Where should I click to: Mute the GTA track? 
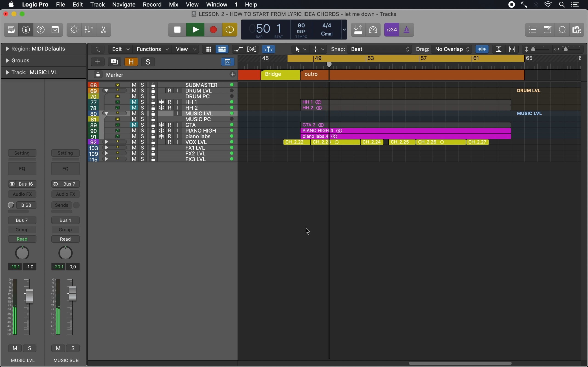click(134, 125)
